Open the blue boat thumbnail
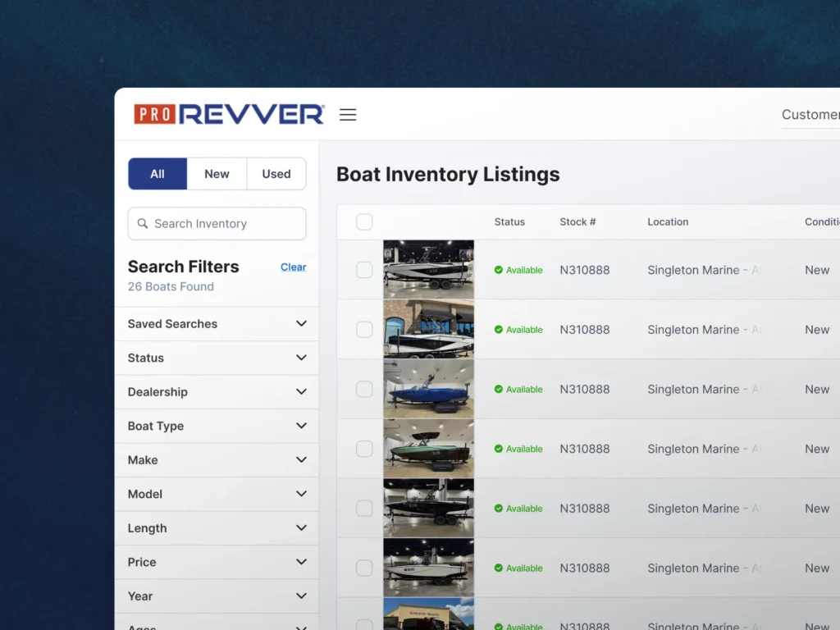This screenshot has height=630, width=840. [428, 390]
